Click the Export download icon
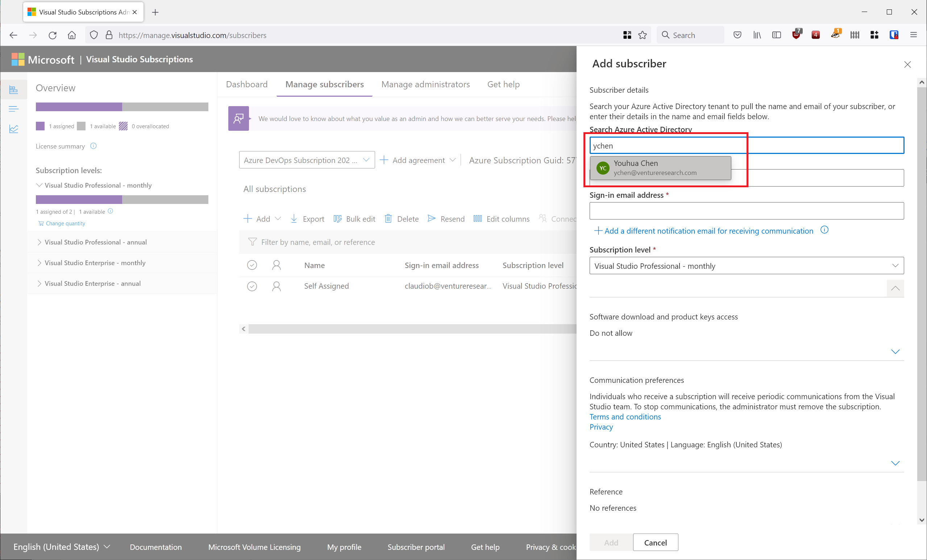Image resolution: width=927 pixels, height=560 pixels. [x=294, y=218]
